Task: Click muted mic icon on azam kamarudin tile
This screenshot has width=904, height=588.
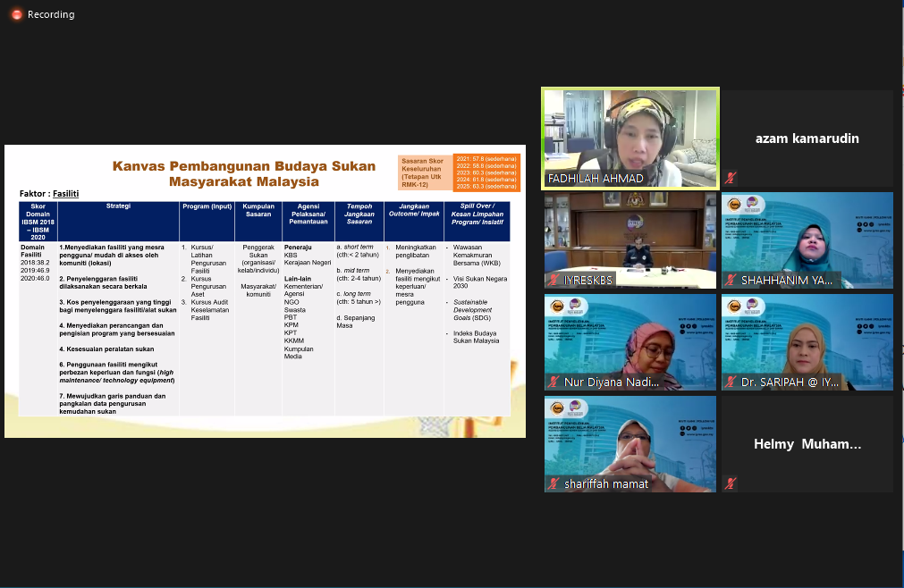Action: [731, 178]
